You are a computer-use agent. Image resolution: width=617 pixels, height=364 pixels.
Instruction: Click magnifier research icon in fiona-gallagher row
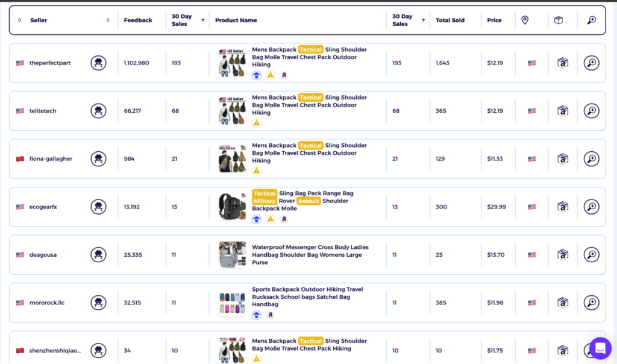(592, 158)
